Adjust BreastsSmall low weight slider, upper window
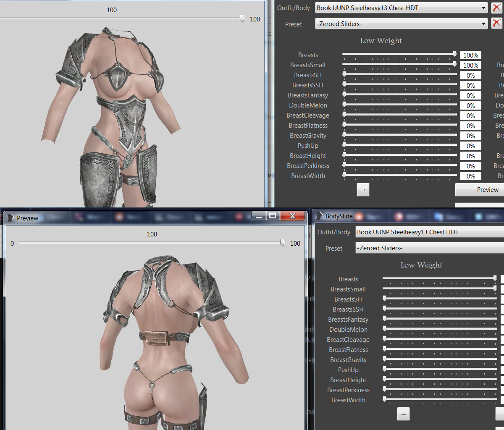Viewport: 504px width, 430px height. pos(399,65)
